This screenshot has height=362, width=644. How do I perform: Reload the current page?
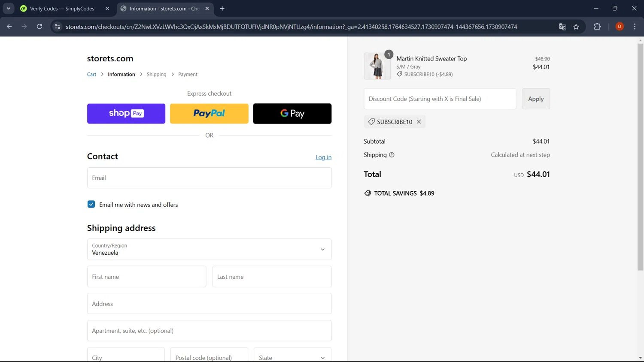click(x=39, y=27)
